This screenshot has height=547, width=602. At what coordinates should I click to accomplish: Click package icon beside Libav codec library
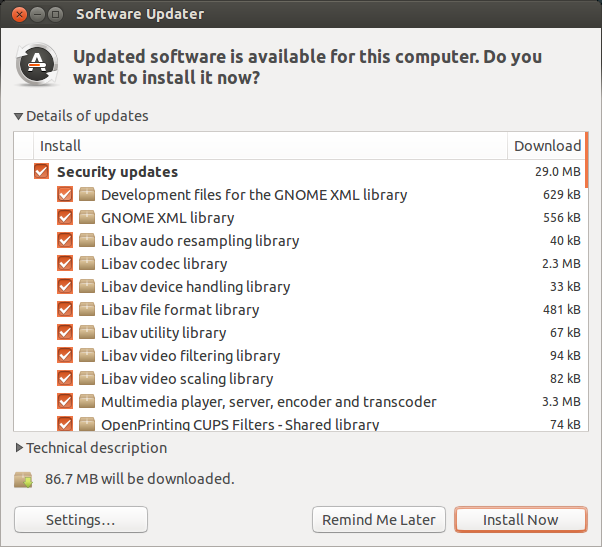[x=87, y=264]
